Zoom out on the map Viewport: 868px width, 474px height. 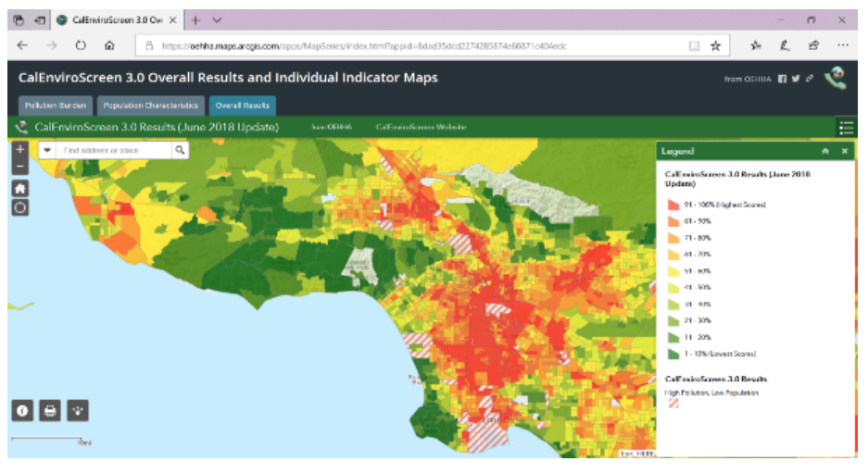20,166
